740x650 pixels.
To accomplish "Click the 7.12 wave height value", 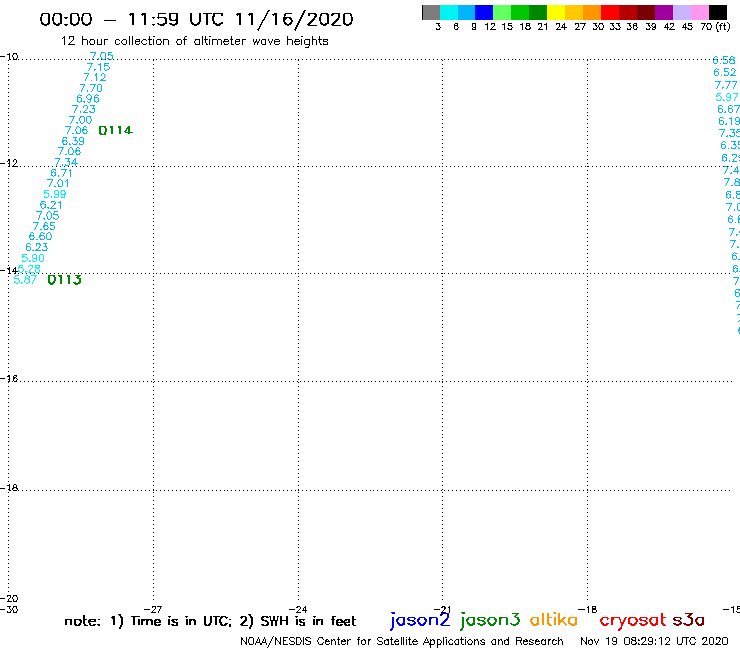I will click(x=95, y=77).
